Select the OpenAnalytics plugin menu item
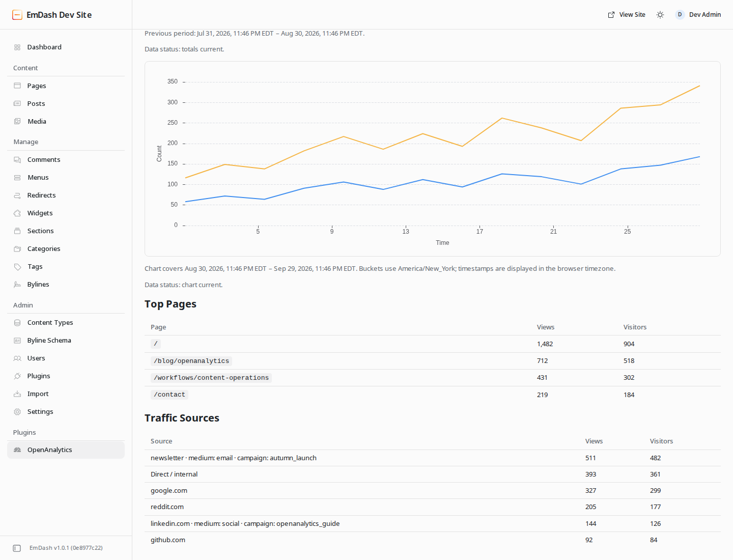This screenshot has width=733, height=560. [66, 450]
